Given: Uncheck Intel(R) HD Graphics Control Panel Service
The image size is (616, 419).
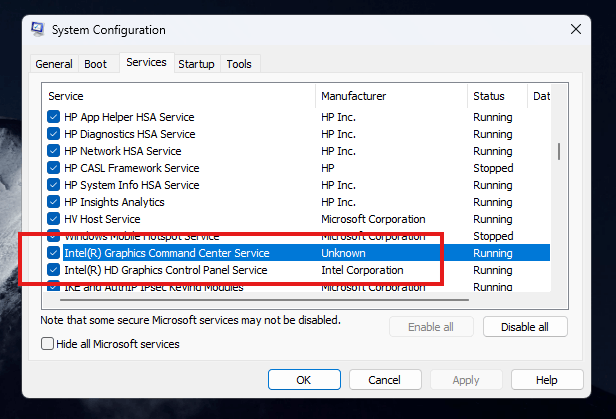Looking at the screenshot, I should pos(53,270).
